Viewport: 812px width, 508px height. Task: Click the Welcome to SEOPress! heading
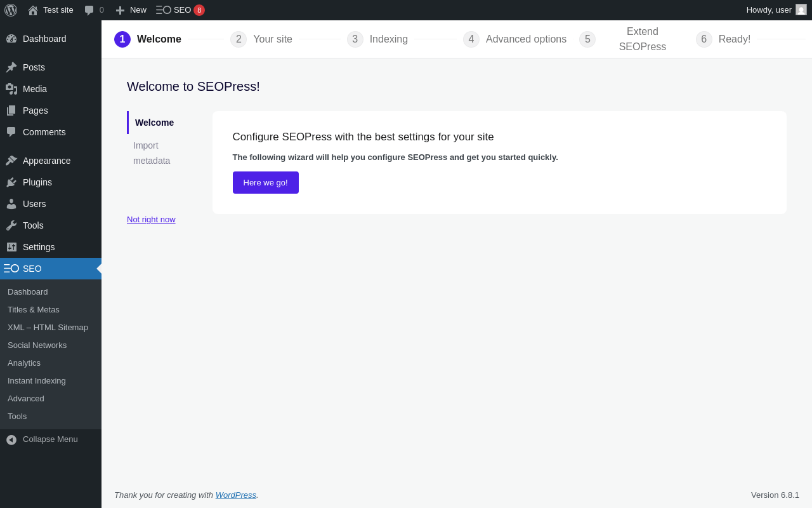(x=193, y=86)
